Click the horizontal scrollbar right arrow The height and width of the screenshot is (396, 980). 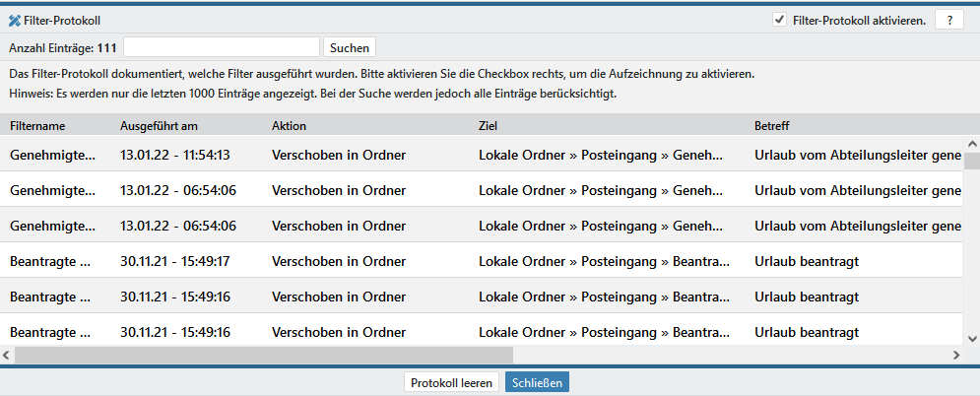(955, 355)
